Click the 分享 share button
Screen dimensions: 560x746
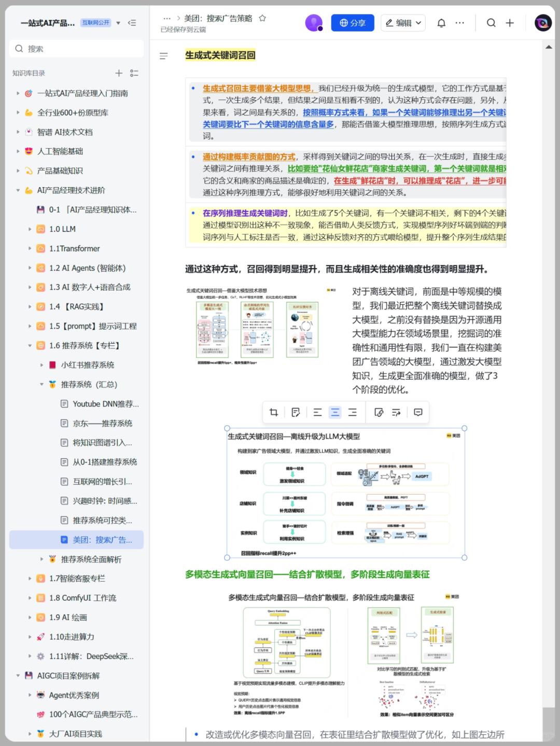tap(353, 23)
